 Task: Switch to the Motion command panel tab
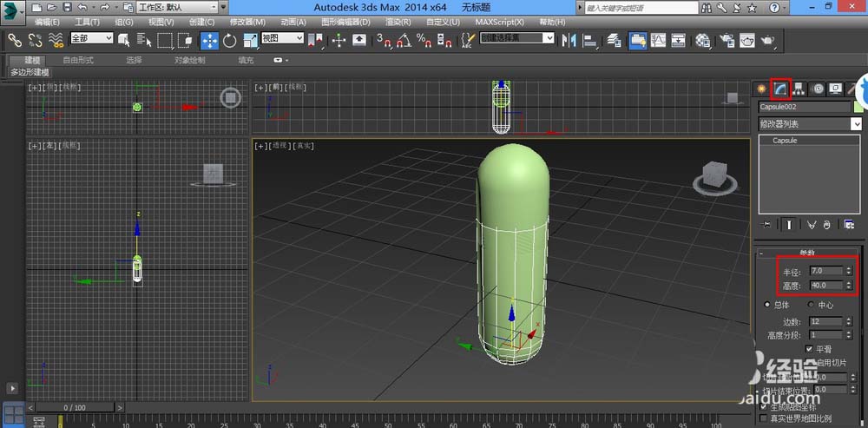click(x=817, y=89)
